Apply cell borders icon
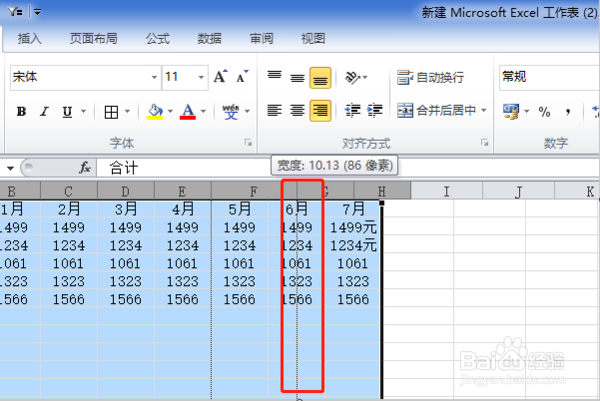 point(111,112)
